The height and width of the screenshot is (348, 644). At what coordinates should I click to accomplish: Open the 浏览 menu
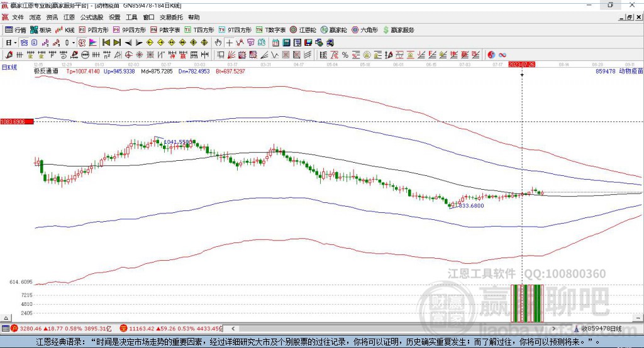[35, 17]
